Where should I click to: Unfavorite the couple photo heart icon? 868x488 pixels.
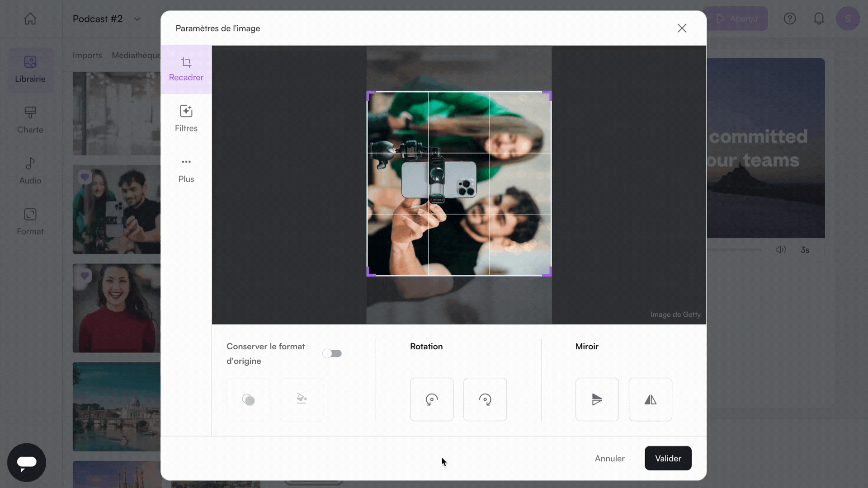pyautogui.click(x=85, y=177)
